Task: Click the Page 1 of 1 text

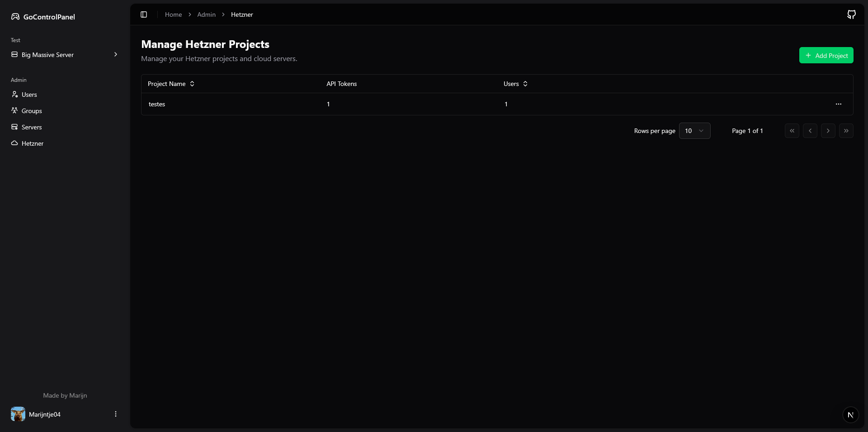Action: (748, 131)
